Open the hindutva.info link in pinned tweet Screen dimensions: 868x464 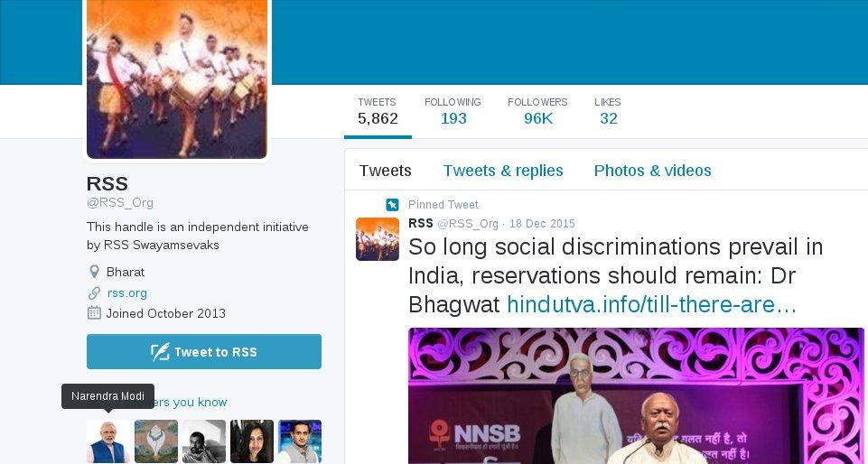click(651, 305)
